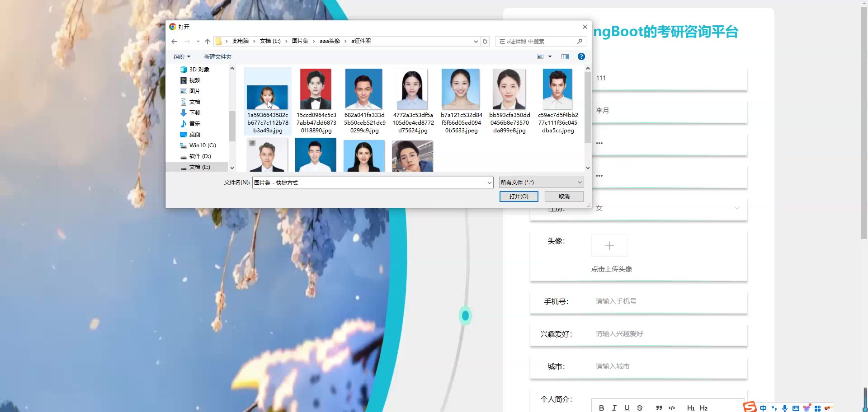Cancel the file dialog with 取消
The height and width of the screenshot is (412, 868).
click(x=564, y=197)
